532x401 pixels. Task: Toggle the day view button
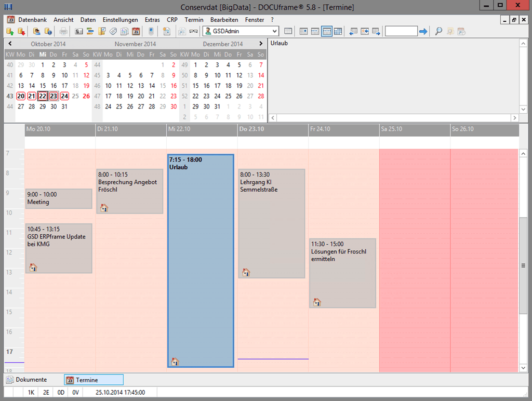(304, 31)
